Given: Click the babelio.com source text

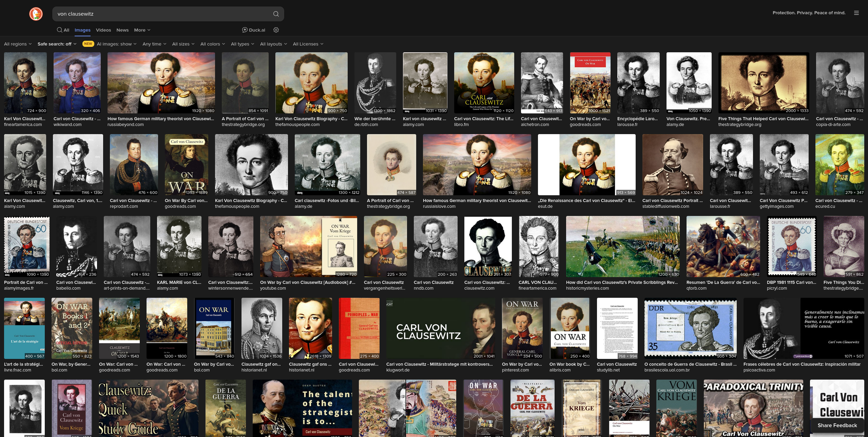Looking at the screenshot, I should tap(68, 288).
